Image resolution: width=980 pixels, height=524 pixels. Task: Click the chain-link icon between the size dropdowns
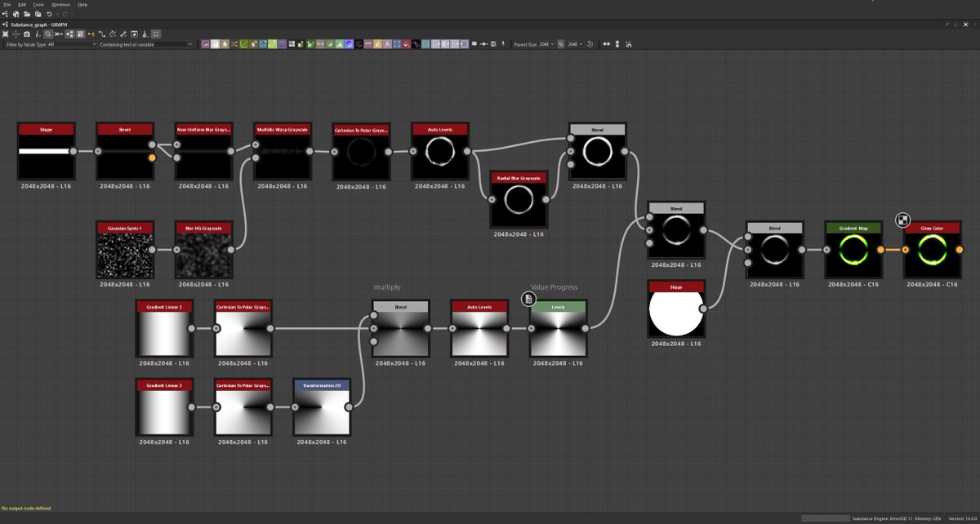pyautogui.click(x=561, y=43)
